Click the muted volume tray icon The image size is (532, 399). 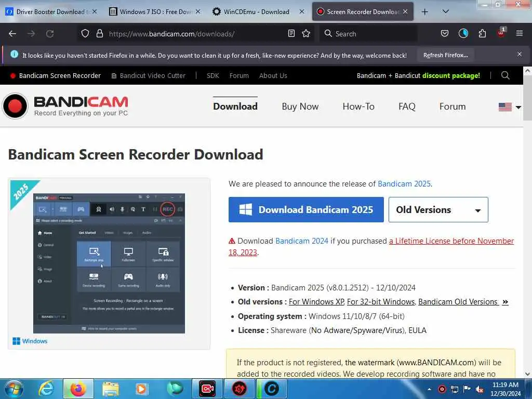[480, 390]
